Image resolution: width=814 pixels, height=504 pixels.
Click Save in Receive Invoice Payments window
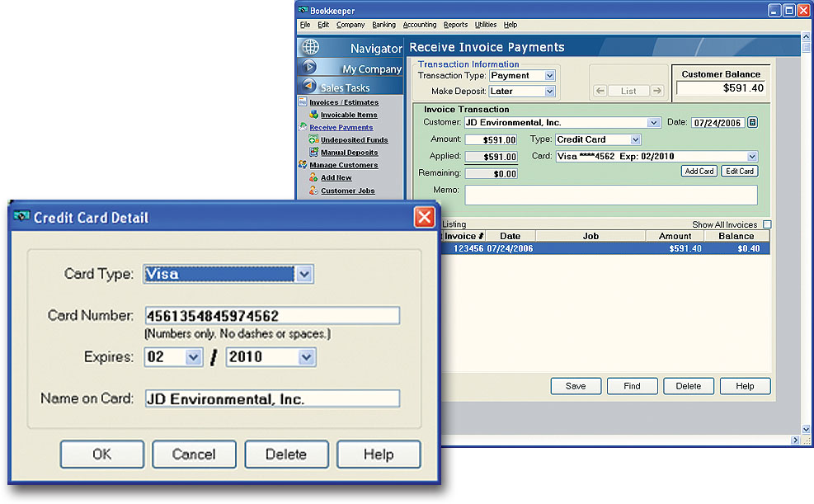tap(576, 386)
